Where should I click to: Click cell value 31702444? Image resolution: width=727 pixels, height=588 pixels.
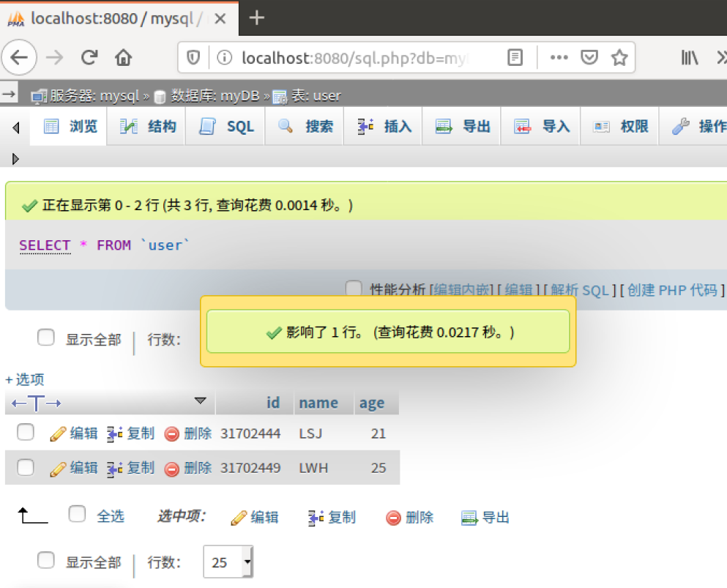250,433
